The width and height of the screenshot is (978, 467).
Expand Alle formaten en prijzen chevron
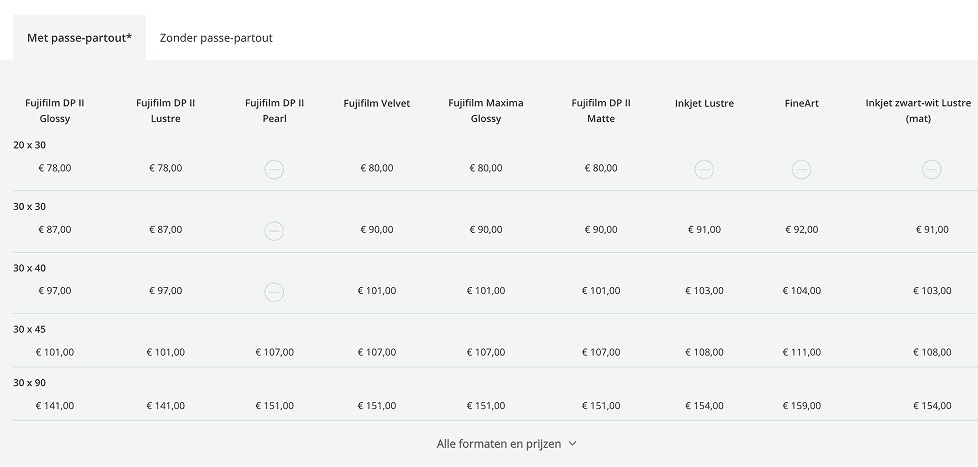(573, 444)
